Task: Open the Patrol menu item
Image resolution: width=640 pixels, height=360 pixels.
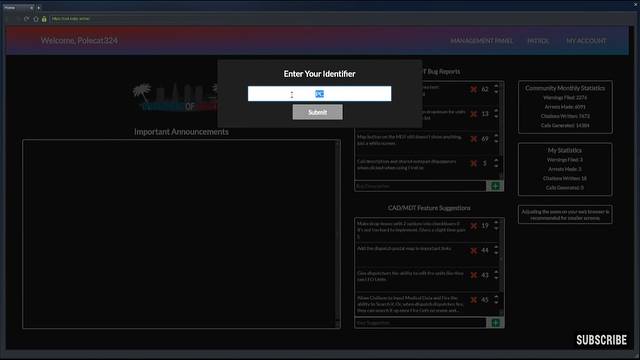Action: click(x=538, y=41)
